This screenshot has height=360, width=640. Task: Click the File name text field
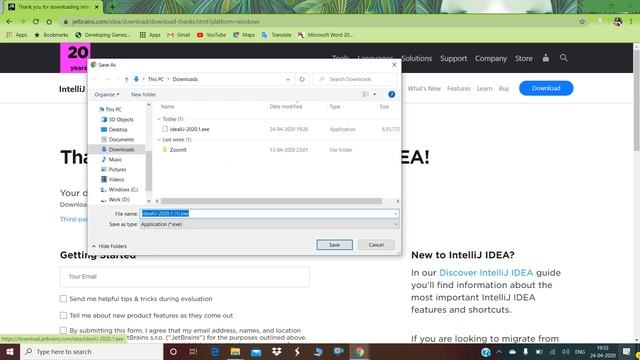coord(269,214)
